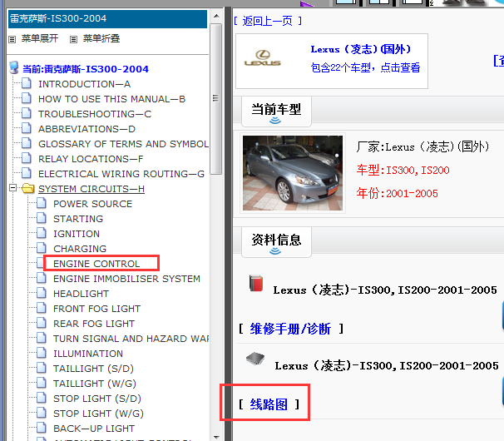This screenshot has height=441, width=504.
Task: Open ENGINE IMMOBILISER SYSTEM circuit
Action: click(126, 279)
